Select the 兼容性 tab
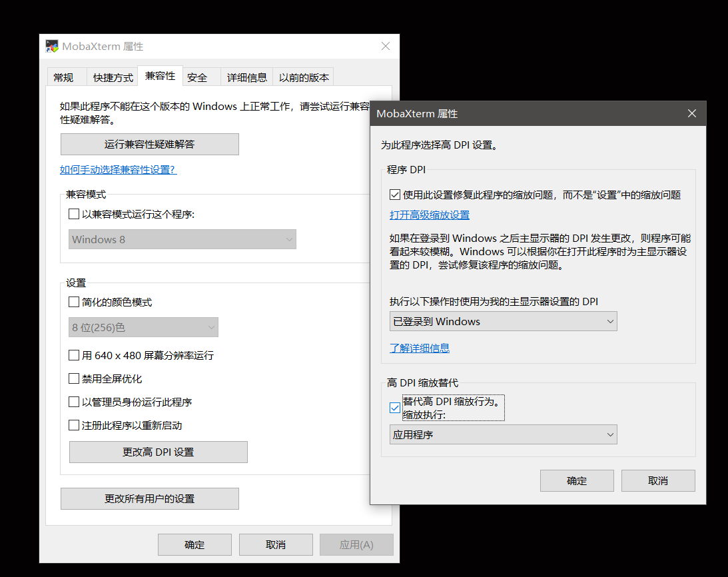The width and height of the screenshot is (728, 577). coord(160,76)
